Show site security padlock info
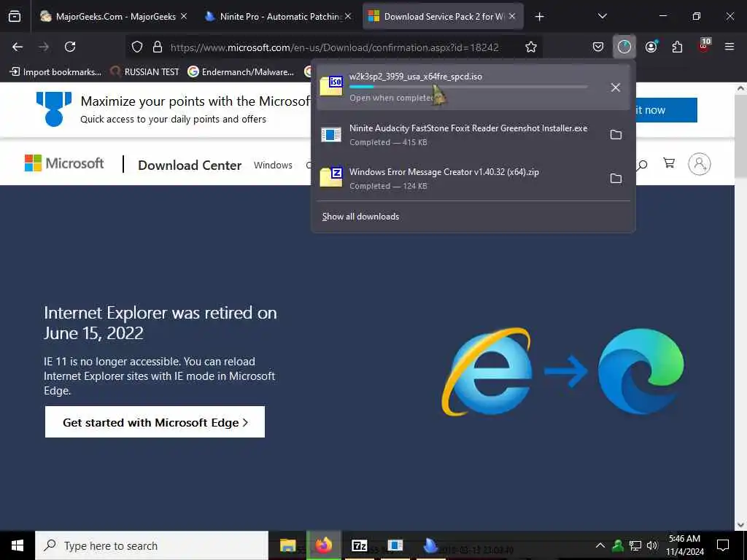 coord(158,47)
